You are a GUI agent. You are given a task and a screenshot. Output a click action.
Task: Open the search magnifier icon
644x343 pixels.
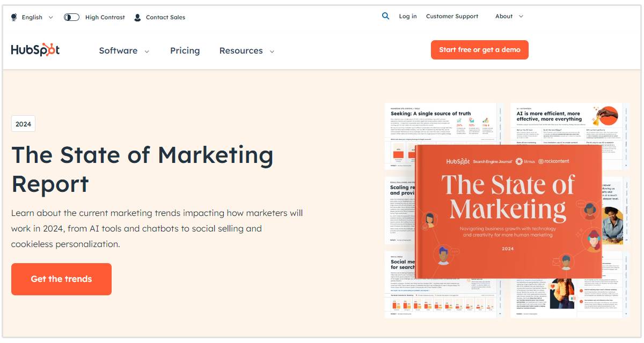(x=385, y=16)
